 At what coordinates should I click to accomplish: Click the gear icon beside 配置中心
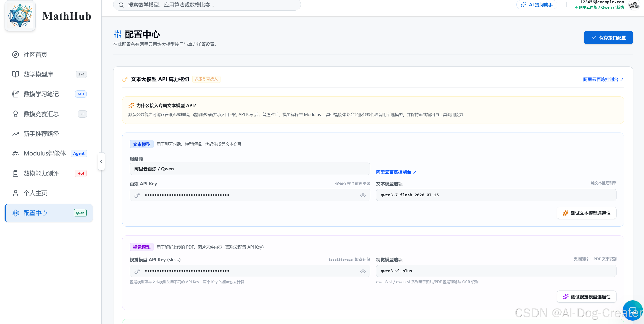[x=16, y=213]
